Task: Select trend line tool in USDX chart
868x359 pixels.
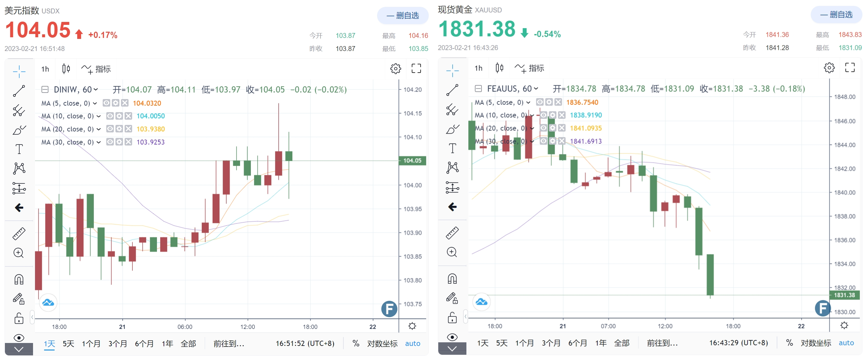Action: pos(19,91)
